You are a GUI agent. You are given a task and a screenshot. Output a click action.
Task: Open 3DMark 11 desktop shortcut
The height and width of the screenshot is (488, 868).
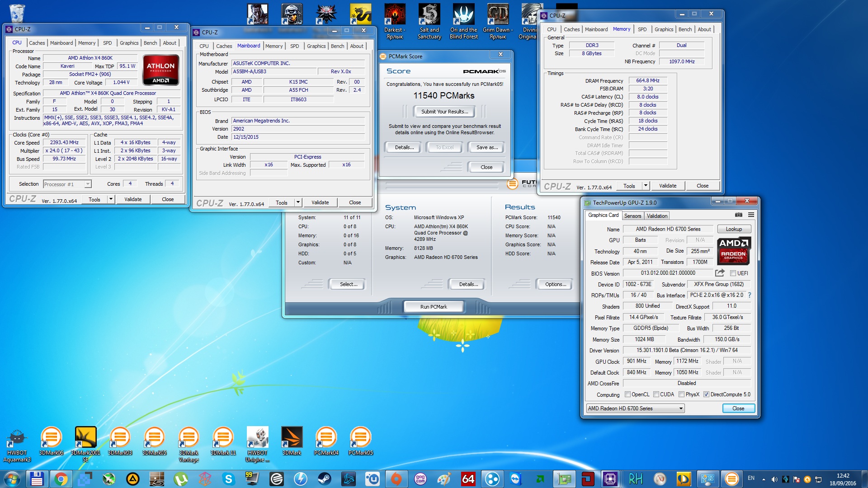pyautogui.click(x=223, y=441)
